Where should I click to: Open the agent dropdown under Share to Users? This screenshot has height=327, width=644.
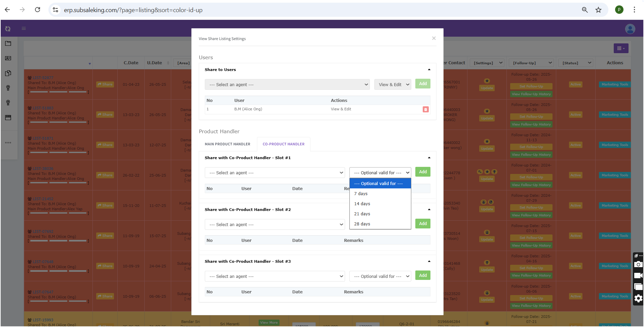point(287,85)
